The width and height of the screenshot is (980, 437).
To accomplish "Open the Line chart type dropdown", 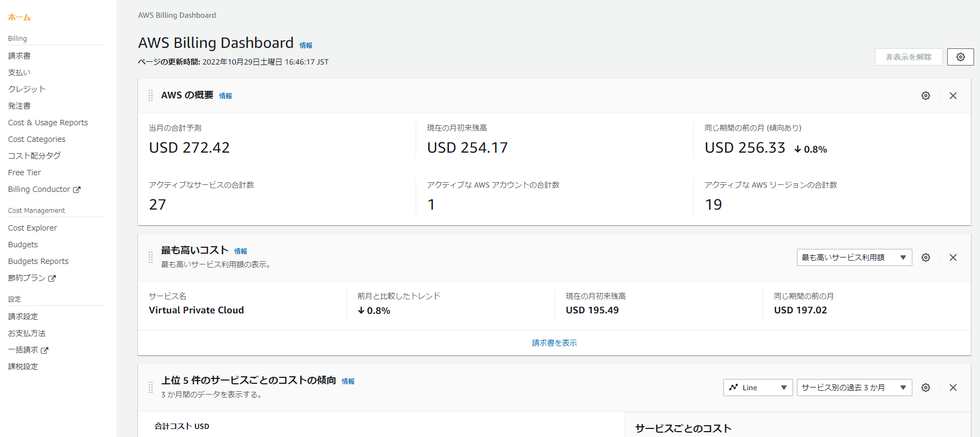I will pyautogui.click(x=758, y=388).
